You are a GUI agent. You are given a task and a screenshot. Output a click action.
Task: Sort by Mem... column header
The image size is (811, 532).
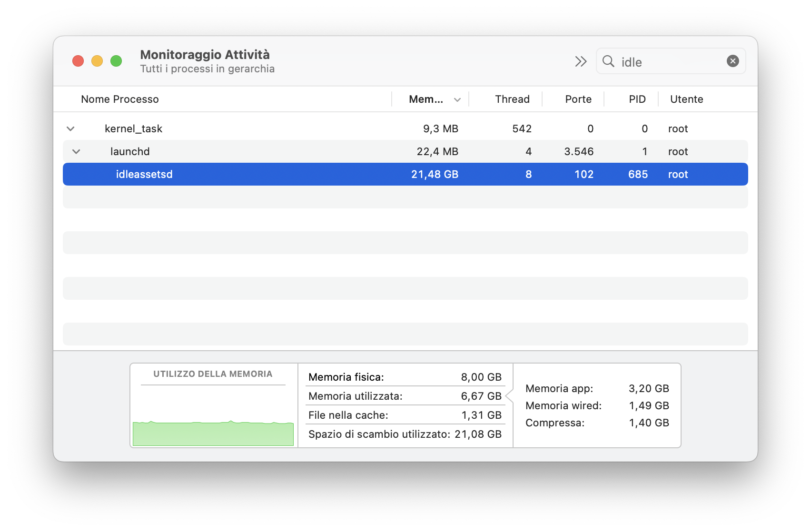click(426, 99)
